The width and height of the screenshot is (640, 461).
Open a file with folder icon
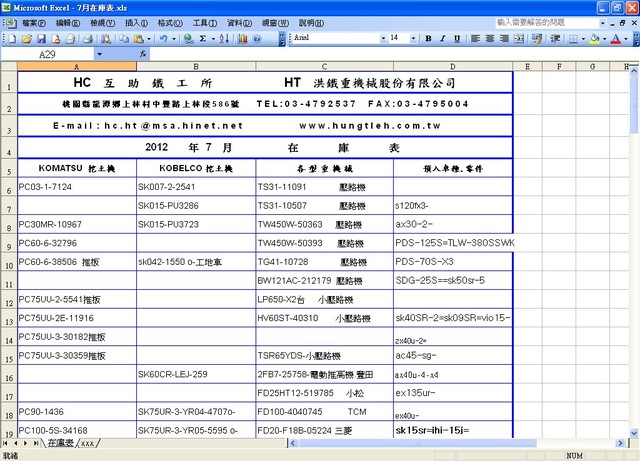click(27, 39)
